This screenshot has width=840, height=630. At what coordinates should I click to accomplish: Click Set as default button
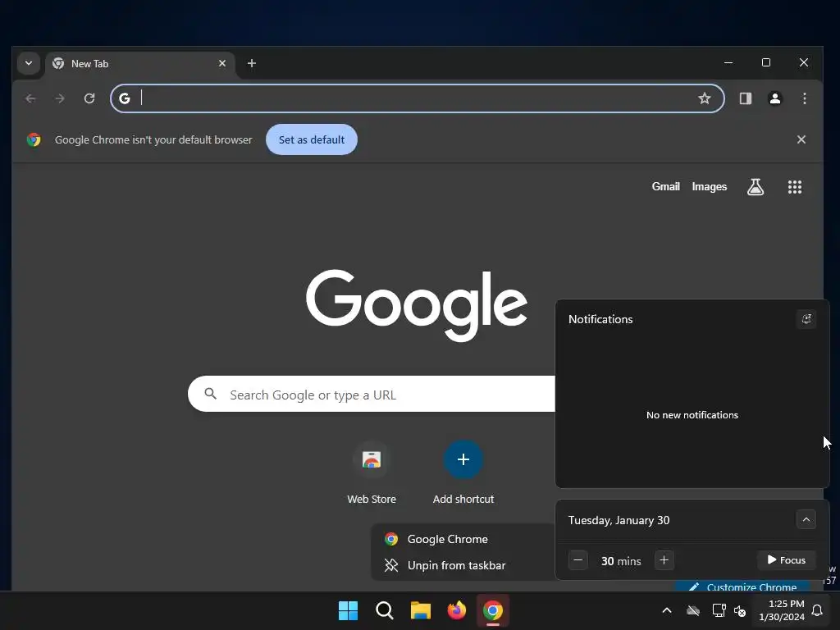[x=312, y=139]
